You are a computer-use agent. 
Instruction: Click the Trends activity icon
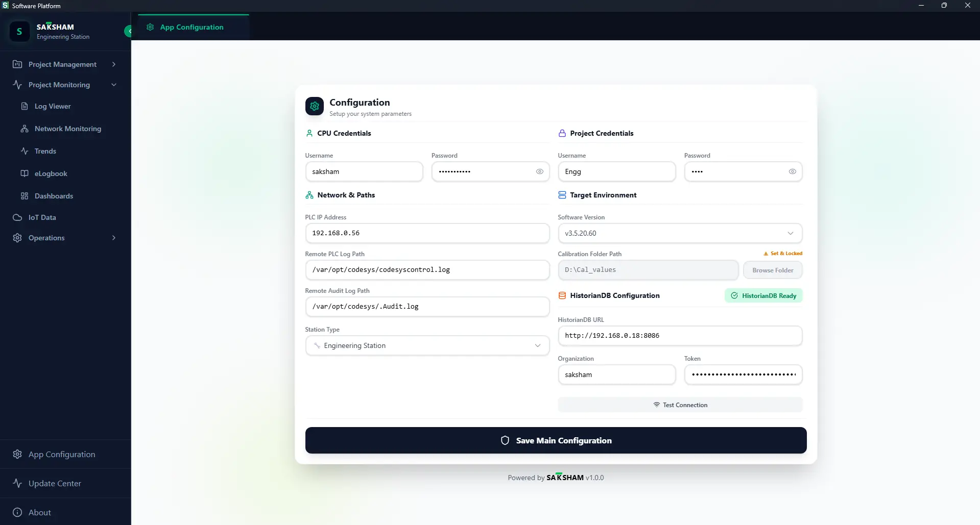click(x=25, y=151)
